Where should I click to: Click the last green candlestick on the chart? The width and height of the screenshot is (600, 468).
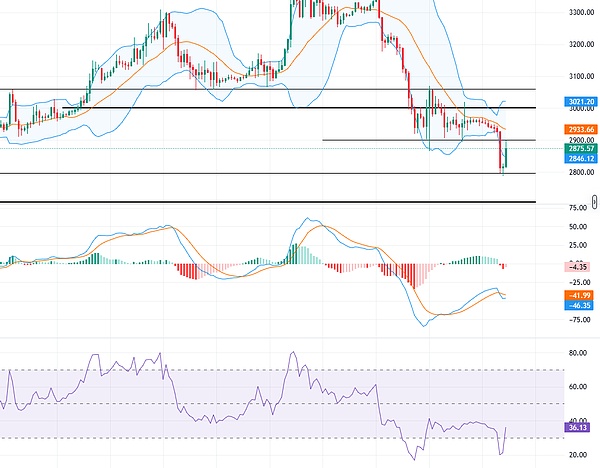pyautogui.click(x=507, y=155)
